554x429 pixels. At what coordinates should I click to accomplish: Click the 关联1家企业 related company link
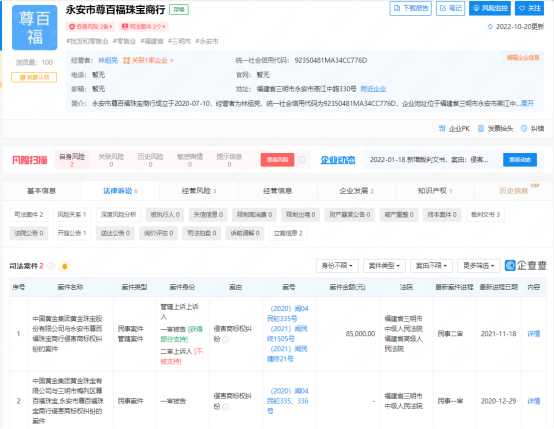(148, 61)
